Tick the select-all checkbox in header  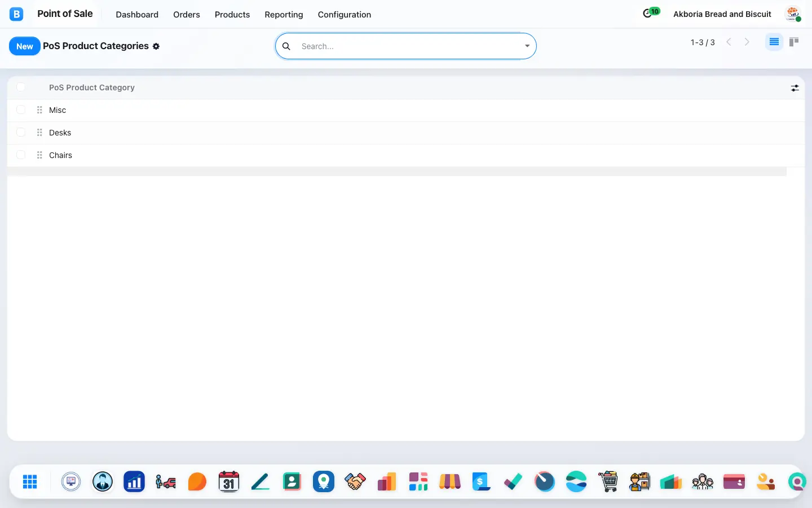tap(21, 87)
